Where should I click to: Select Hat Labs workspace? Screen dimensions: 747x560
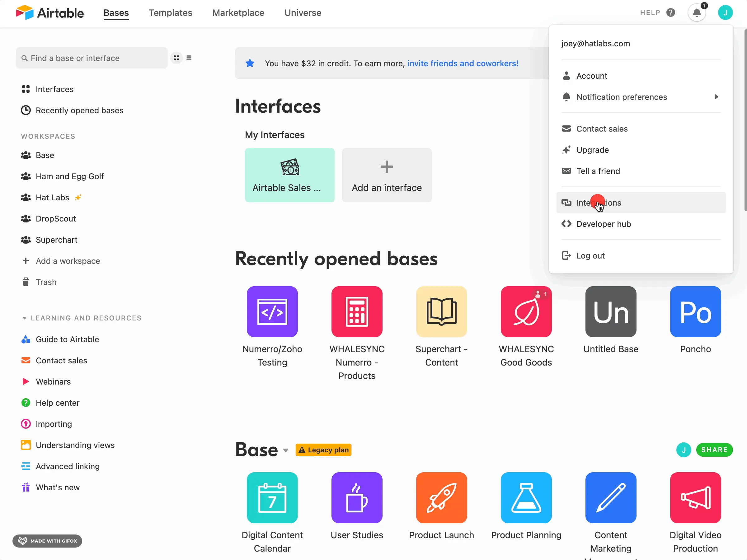(x=51, y=198)
